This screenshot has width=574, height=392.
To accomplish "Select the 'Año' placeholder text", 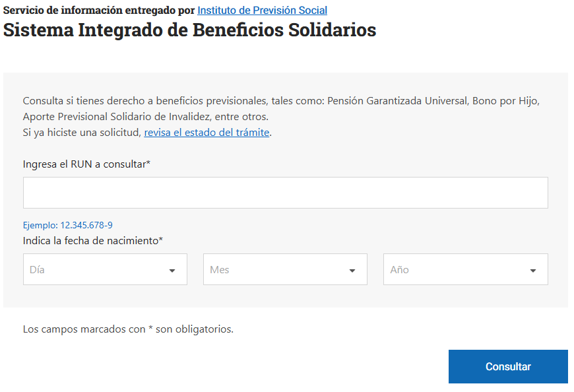I will coord(399,270).
